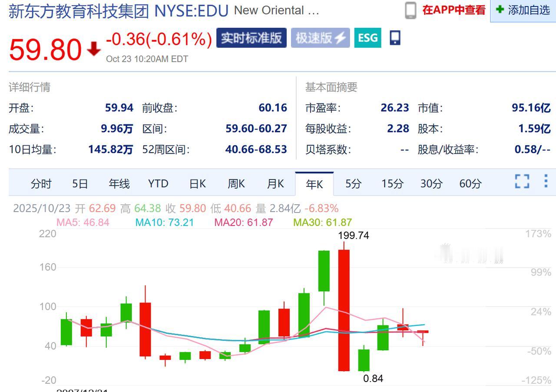Click the 10日均量 value 145.82万
This screenshot has width=556, height=392.
(x=111, y=149)
